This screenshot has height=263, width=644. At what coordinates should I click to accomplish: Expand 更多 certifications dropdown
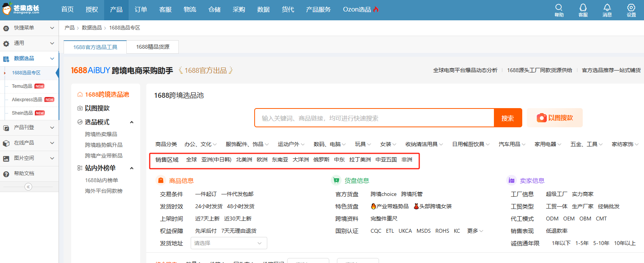[x=475, y=231]
